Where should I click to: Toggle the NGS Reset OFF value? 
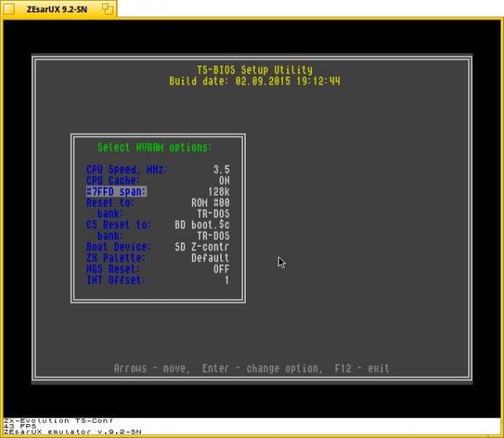(x=221, y=269)
